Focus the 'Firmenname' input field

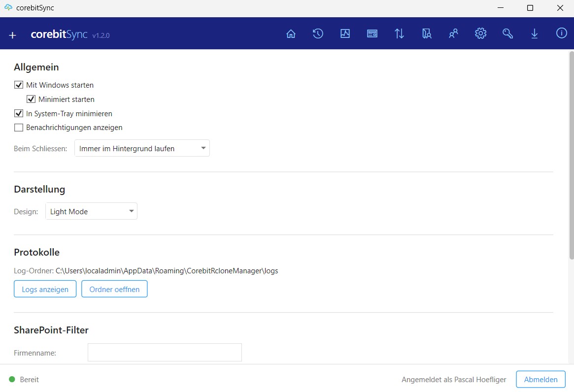(165, 353)
